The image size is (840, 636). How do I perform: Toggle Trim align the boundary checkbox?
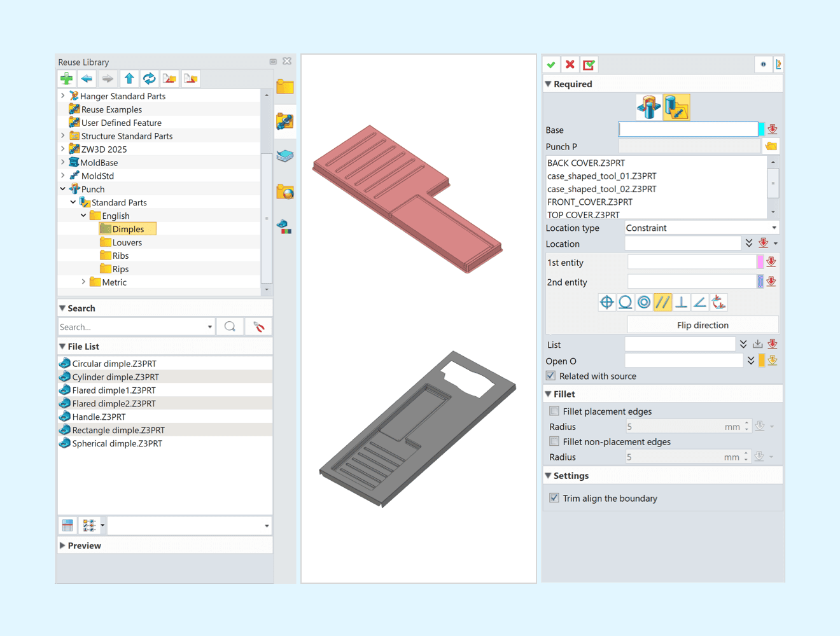click(x=554, y=498)
